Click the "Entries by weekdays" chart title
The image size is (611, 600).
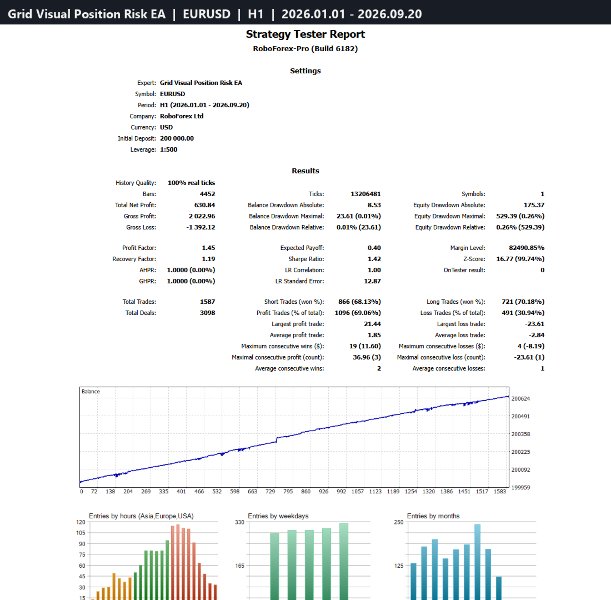click(x=278, y=516)
